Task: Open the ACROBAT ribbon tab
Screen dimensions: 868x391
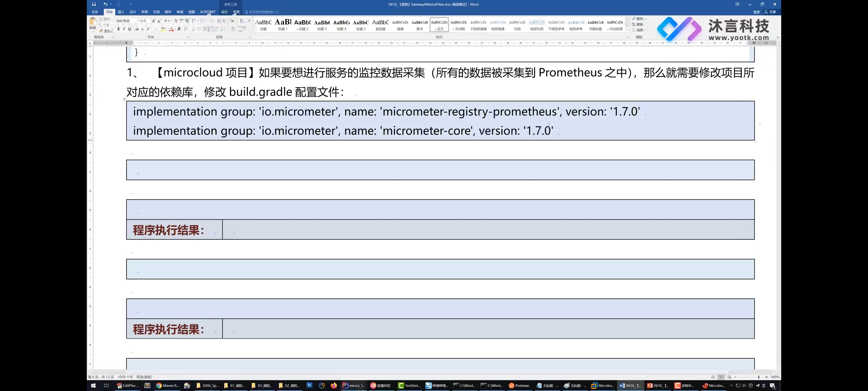Action: (x=208, y=12)
